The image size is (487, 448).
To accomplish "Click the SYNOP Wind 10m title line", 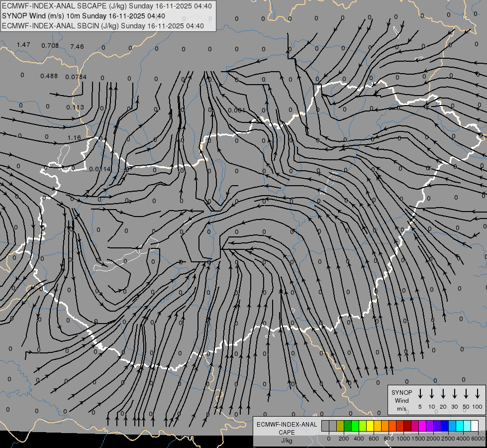I will (84, 16).
